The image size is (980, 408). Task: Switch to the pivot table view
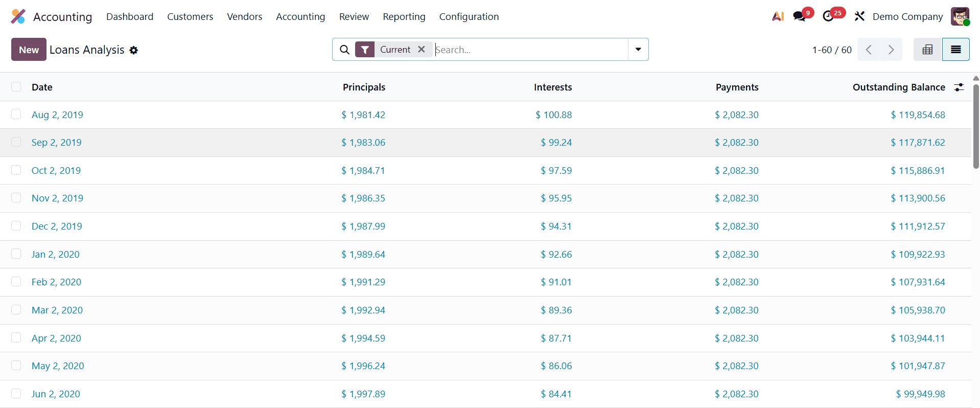click(x=927, y=50)
